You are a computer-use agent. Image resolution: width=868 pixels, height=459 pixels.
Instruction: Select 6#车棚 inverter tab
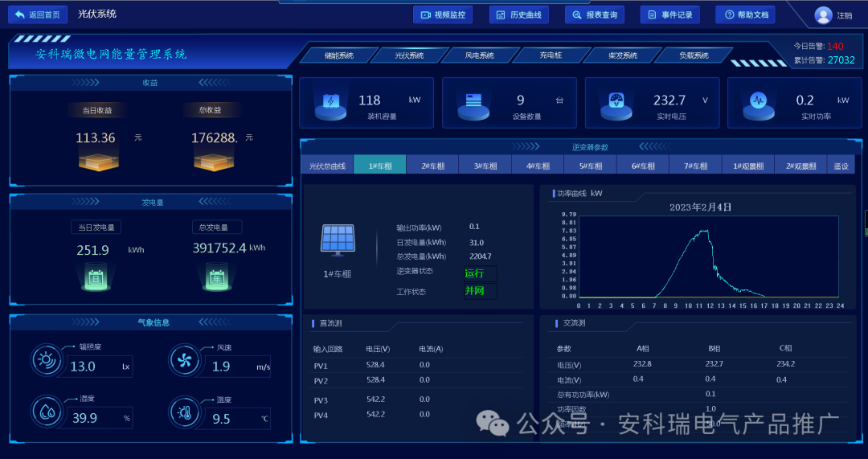pos(643,166)
